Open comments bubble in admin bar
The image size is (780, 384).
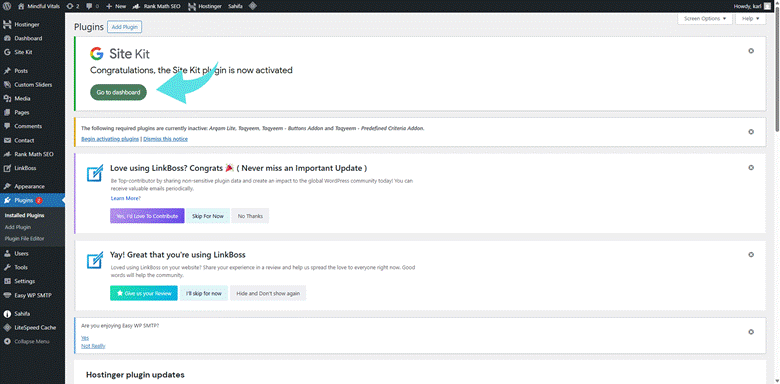(x=93, y=6)
